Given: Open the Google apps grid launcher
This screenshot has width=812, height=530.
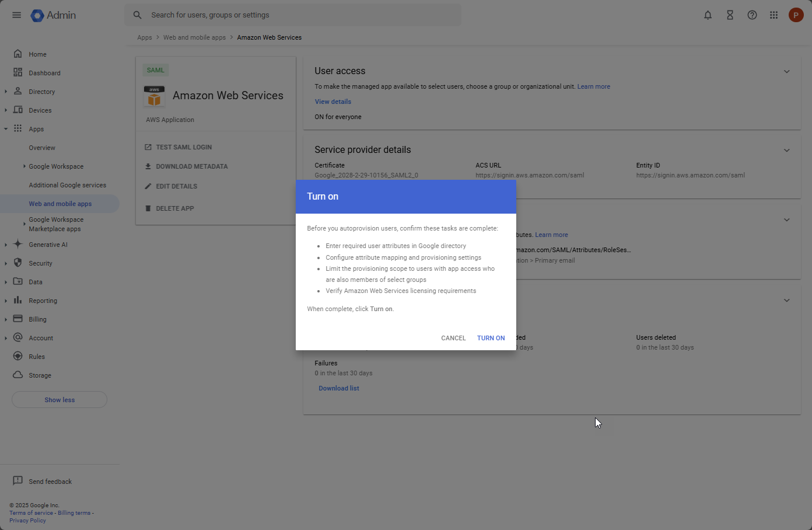Looking at the screenshot, I should pyautogui.click(x=773, y=15).
